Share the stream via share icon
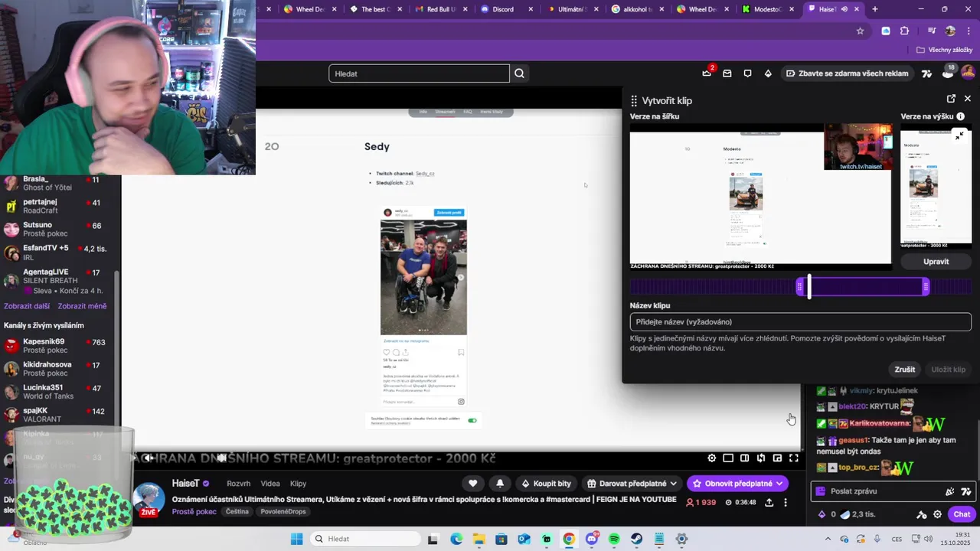980x551 pixels. 769,503
